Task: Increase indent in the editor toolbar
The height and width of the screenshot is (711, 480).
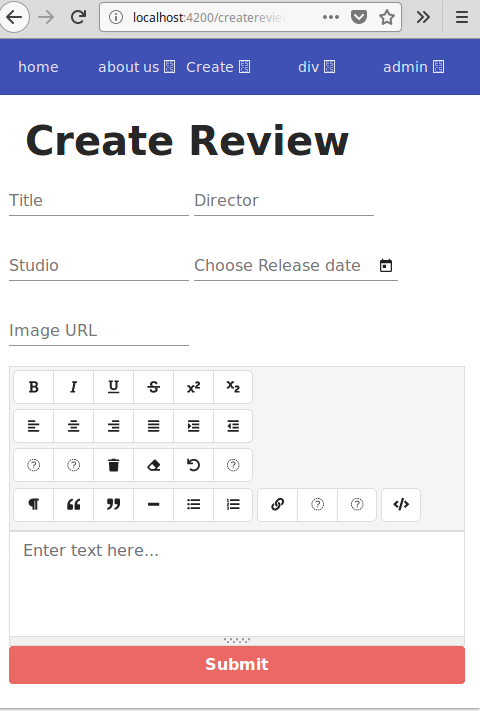Action: (193, 426)
